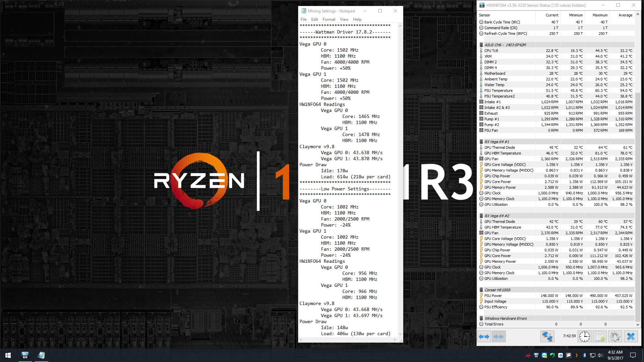Open HWiNFO remote network monitors button
This screenshot has height=362, width=644.
[547, 337]
